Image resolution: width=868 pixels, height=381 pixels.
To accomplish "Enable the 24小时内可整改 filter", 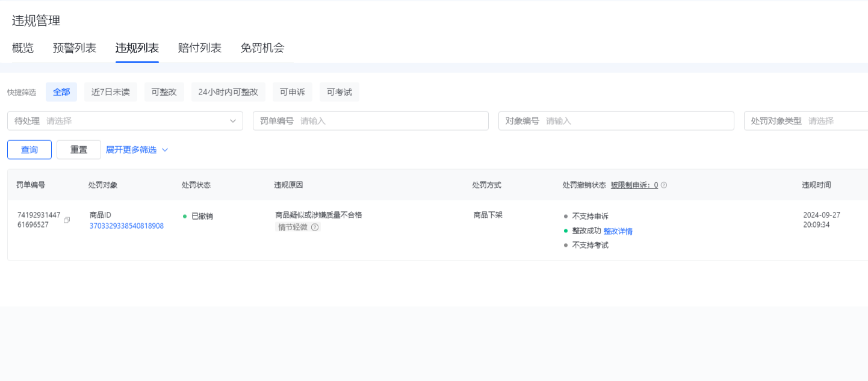I will (228, 92).
